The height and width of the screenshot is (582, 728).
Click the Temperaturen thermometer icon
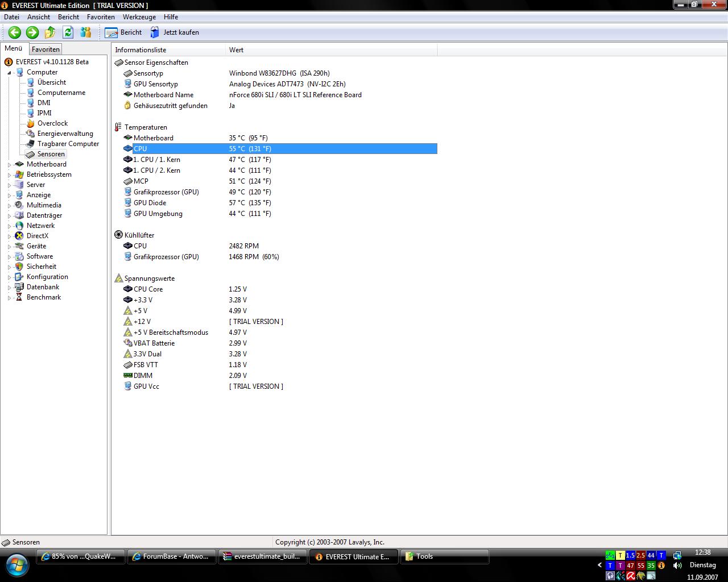click(118, 127)
